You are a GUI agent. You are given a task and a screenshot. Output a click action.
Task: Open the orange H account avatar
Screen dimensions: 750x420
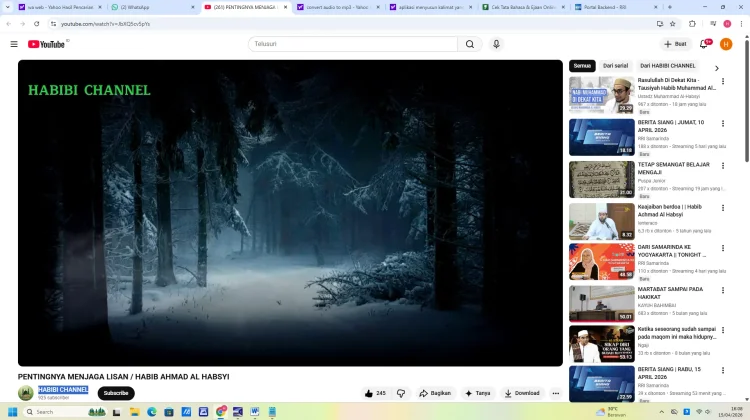[726, 44]
